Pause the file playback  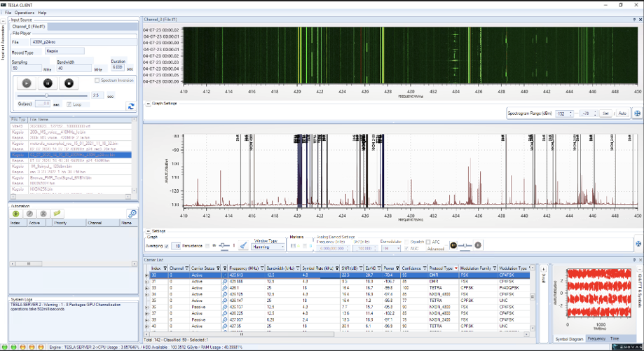(x=48, y=83)
